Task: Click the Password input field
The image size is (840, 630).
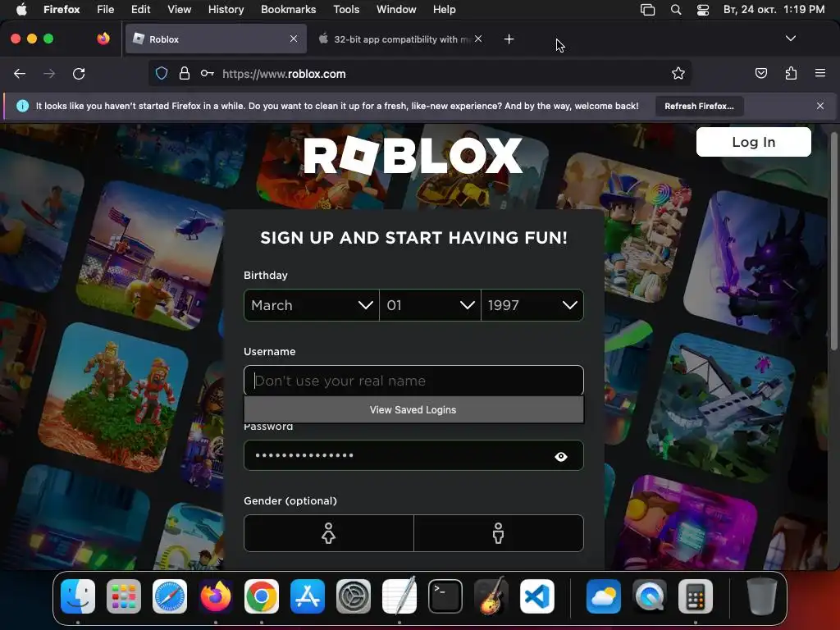Action: [x=413, y=455]
